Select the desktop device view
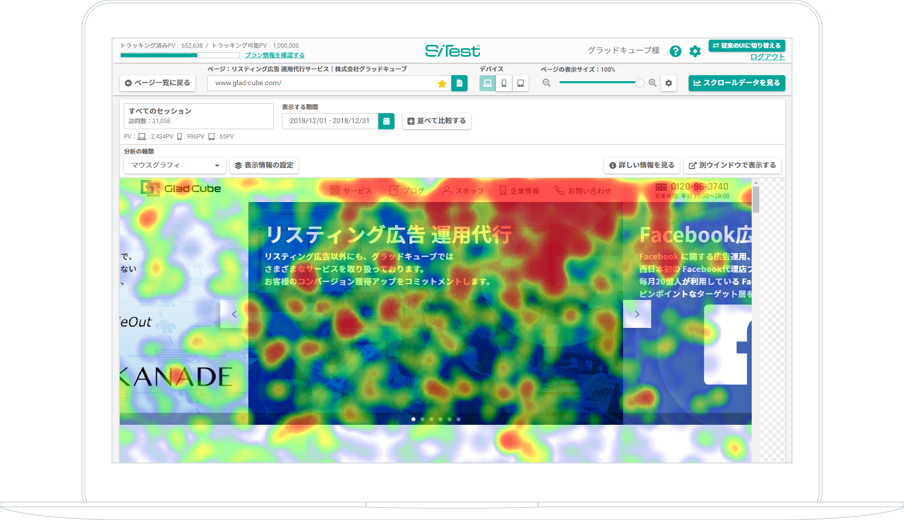 click(487, 84)
